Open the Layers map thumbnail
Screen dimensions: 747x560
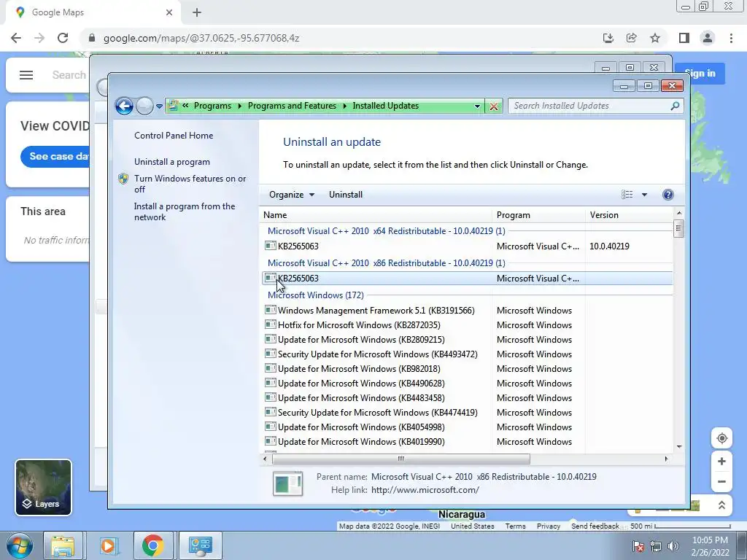(x=43, y=487)
